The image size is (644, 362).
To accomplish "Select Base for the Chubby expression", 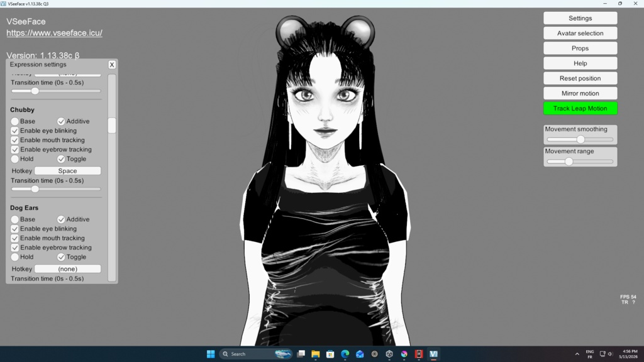I will coord(15,121).
